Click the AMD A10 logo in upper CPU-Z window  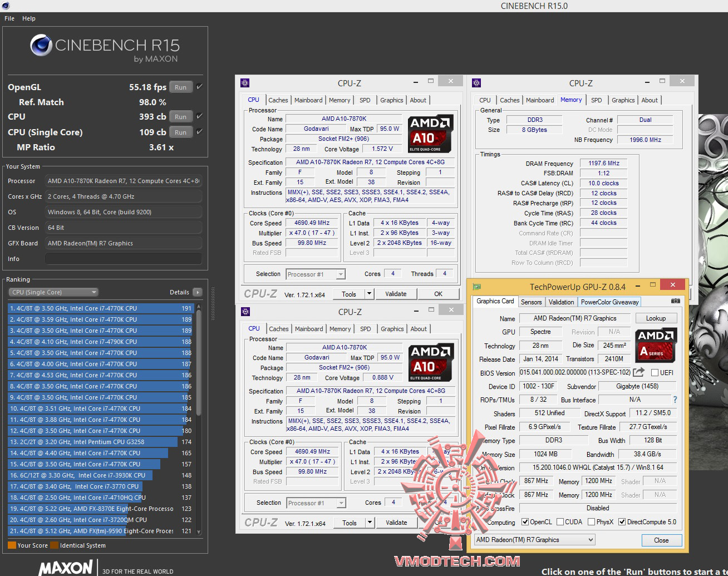pos(430,134)
